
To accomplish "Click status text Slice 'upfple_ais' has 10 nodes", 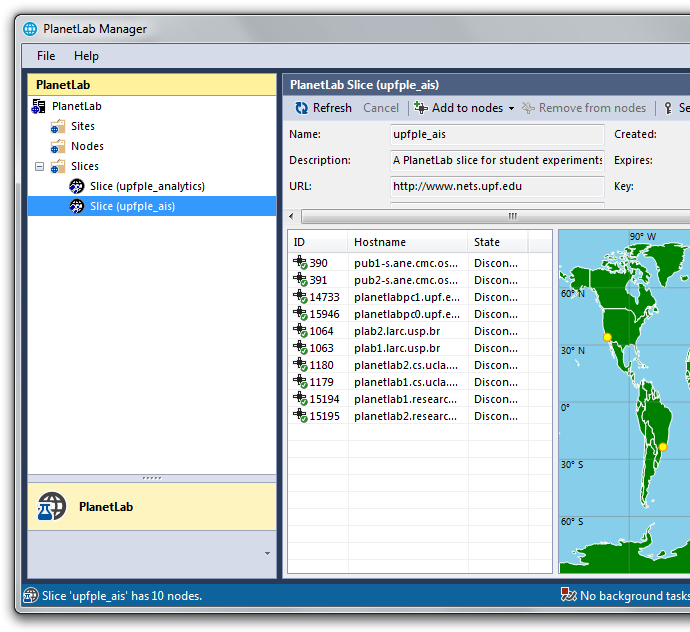I will pyautogui.click(x=122, y=596).
